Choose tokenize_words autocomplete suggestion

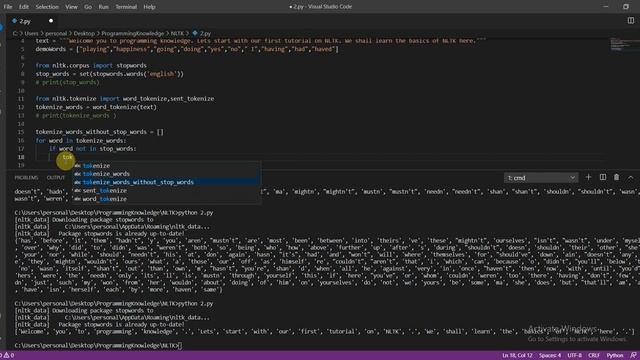(x=167, y=174)
